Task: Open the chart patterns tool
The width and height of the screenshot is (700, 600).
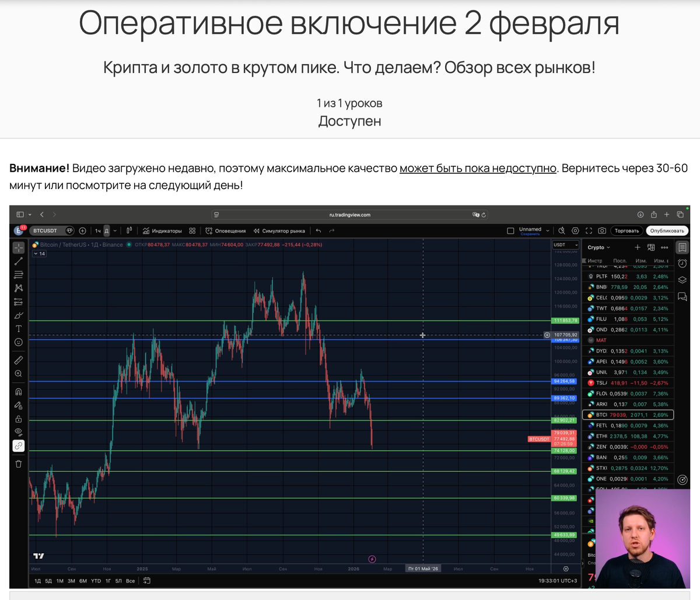Action: tap(19, 288)
